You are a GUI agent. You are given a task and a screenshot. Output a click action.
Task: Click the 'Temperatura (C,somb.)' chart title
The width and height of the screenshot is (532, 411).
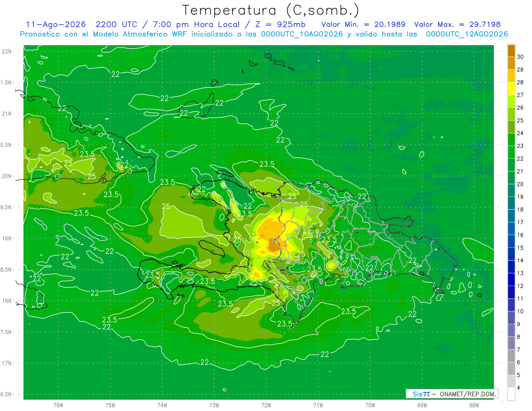[271, 10]
